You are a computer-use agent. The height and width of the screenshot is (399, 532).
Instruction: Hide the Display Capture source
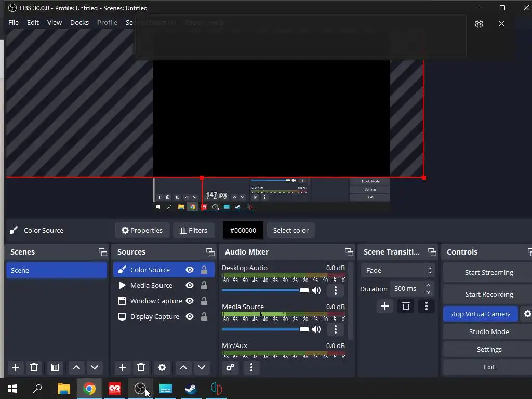[x=190, y=316]
